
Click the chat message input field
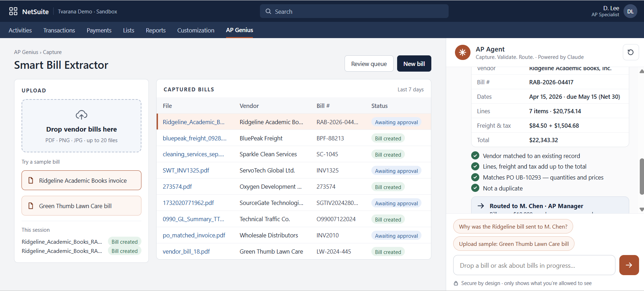(x=534, y=265)
